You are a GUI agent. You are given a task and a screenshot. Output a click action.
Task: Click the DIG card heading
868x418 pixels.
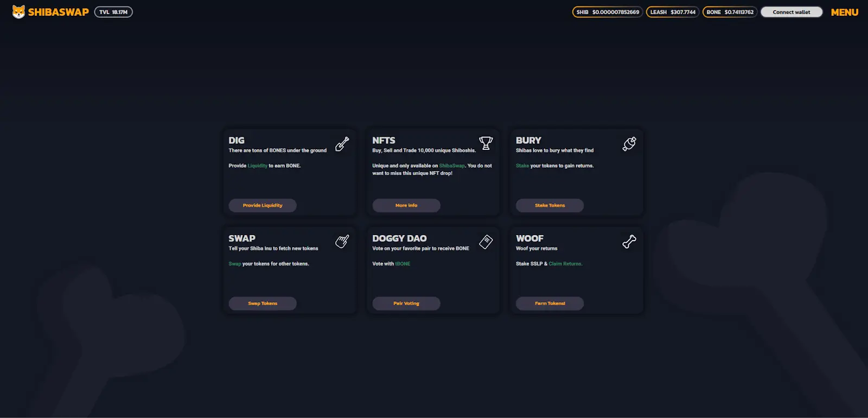pyautogui.click(x=237, y=140)
